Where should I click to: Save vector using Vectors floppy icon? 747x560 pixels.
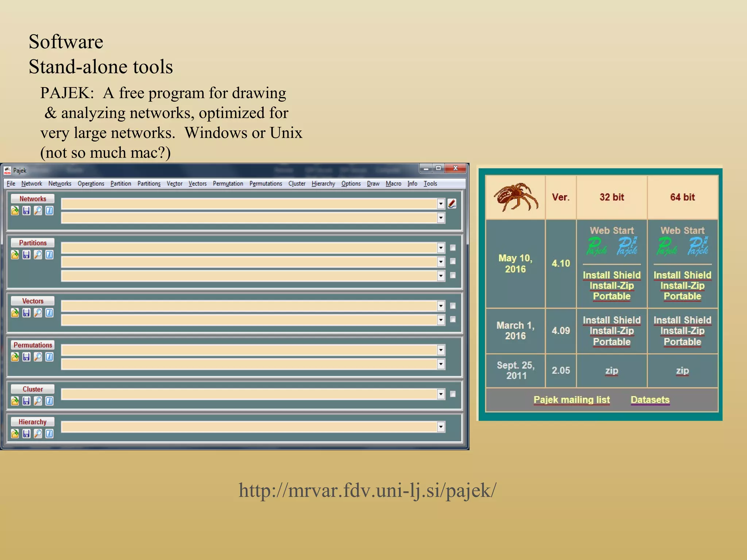coord(26,312)
